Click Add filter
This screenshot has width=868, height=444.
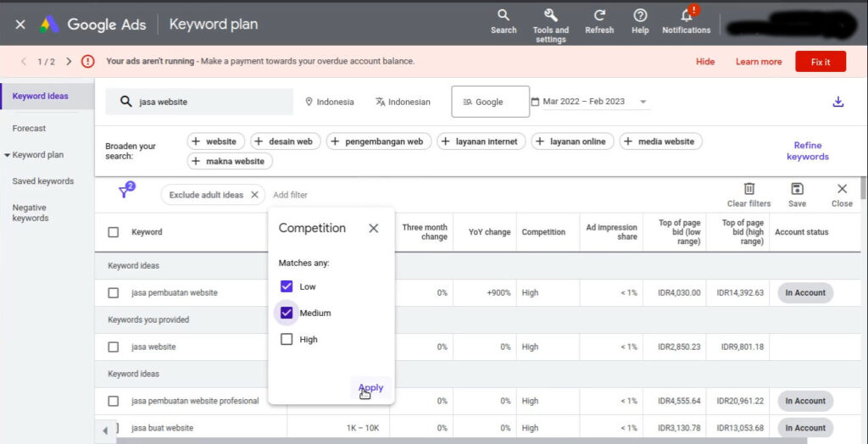coord(290,195)
